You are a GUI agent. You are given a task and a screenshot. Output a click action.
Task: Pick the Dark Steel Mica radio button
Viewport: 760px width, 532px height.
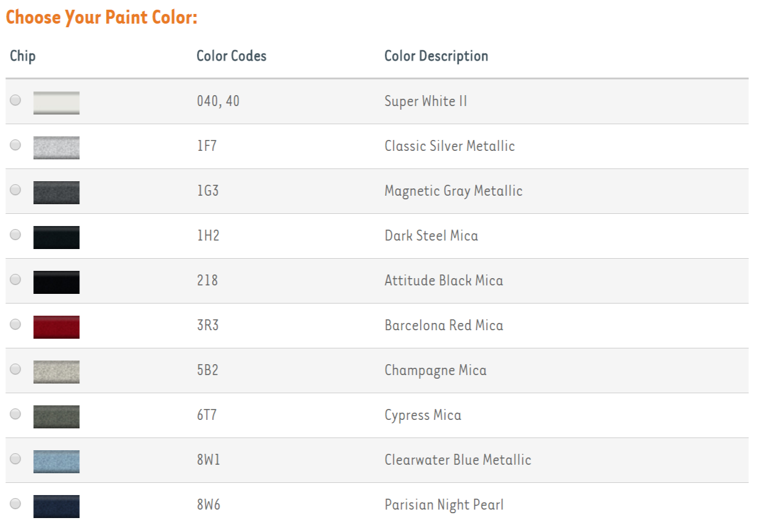(16, 234)
